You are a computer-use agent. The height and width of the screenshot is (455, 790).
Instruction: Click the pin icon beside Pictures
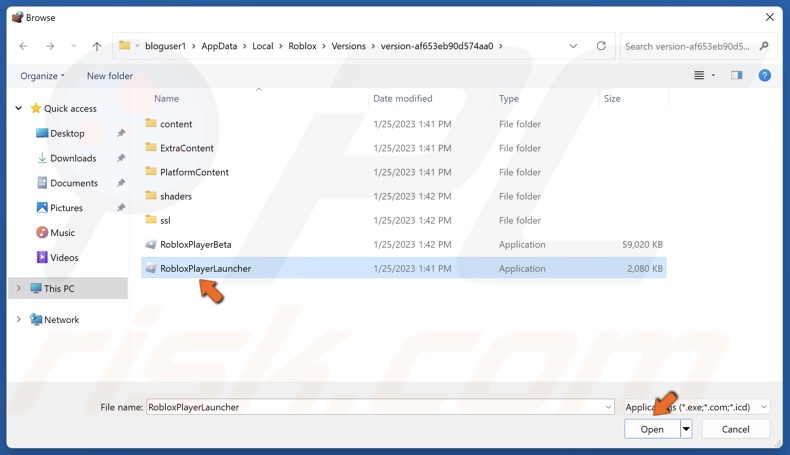[121, 207]
